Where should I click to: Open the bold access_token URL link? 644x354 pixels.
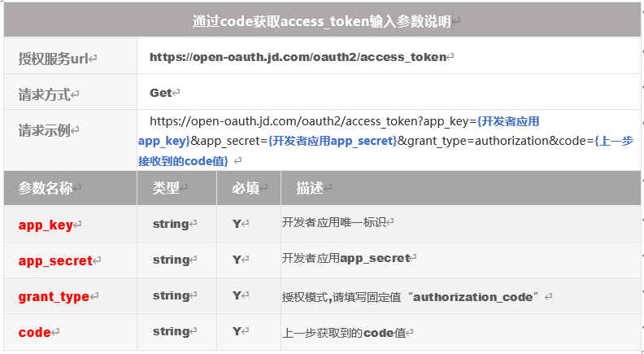point(298,58)
